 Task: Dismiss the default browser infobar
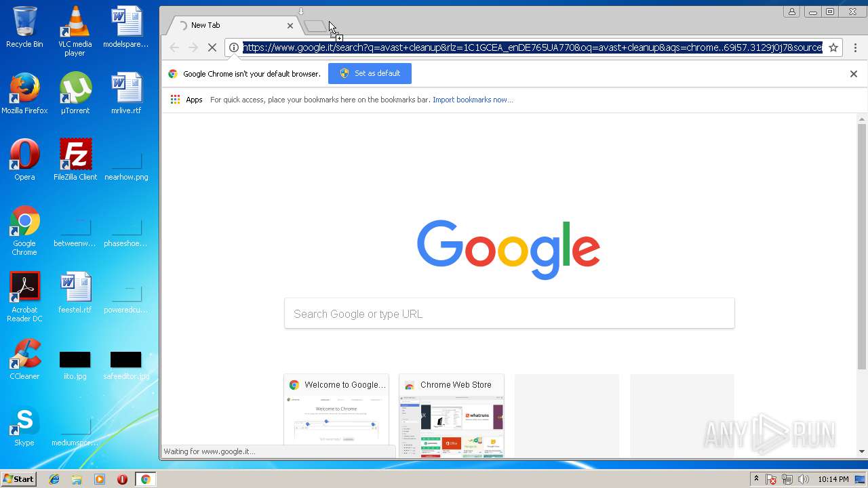click(x=854, y=74)
